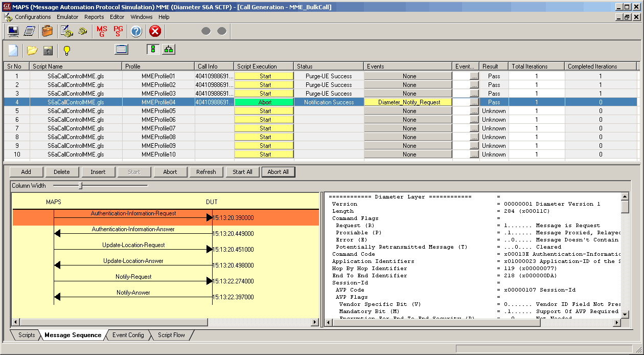Screen dimensions: 644x355
Task: Open the Emulator menu
Action: [x=67, y=17]
